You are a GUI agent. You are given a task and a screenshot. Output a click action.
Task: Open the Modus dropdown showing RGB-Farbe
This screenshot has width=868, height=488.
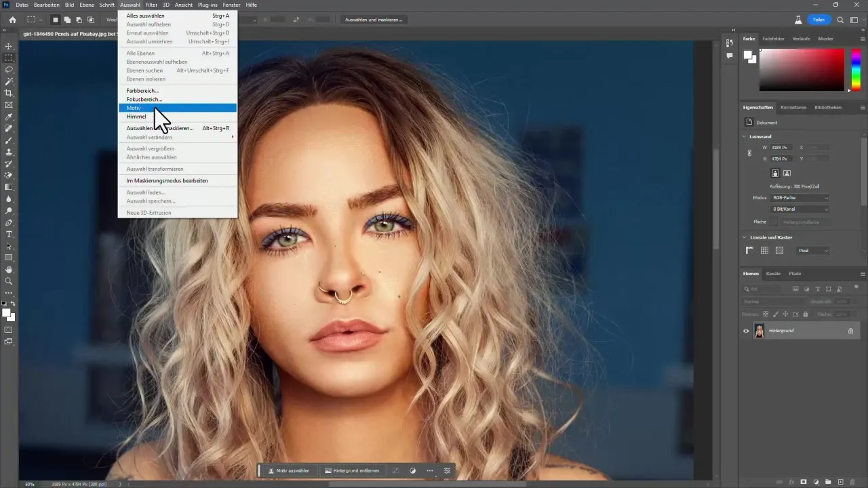click(x=800, y=197)
